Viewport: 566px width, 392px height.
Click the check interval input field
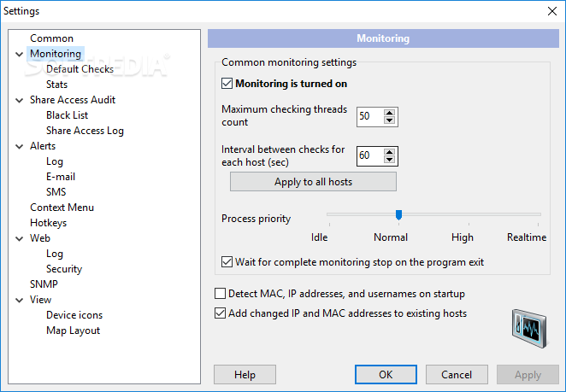coord(370,155)
